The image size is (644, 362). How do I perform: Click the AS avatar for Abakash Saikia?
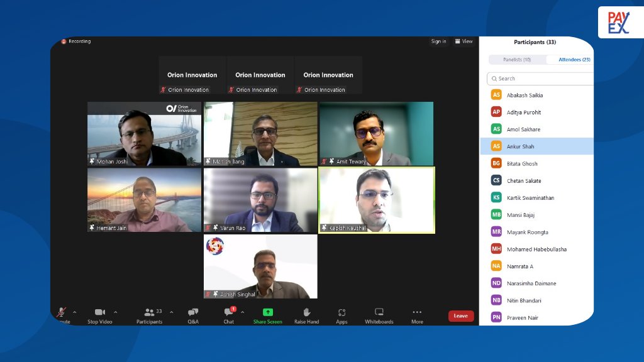496,95
